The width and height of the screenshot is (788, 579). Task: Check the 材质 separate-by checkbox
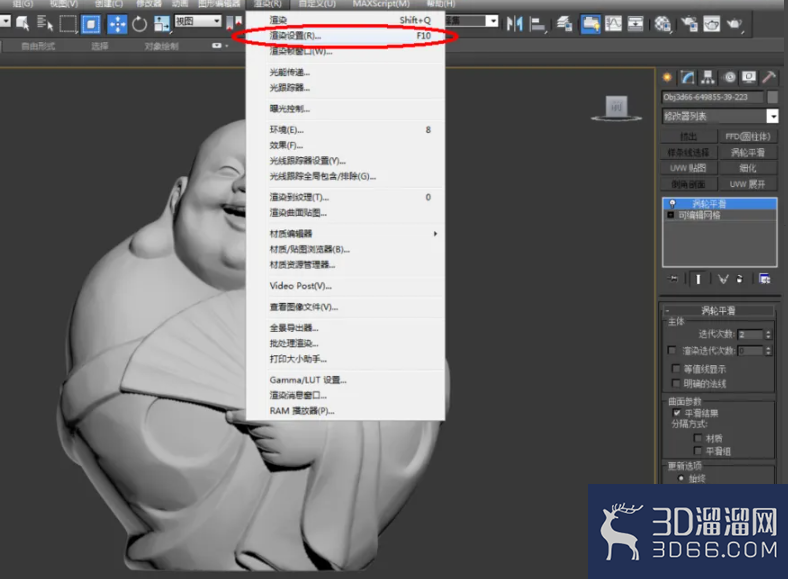697,438
